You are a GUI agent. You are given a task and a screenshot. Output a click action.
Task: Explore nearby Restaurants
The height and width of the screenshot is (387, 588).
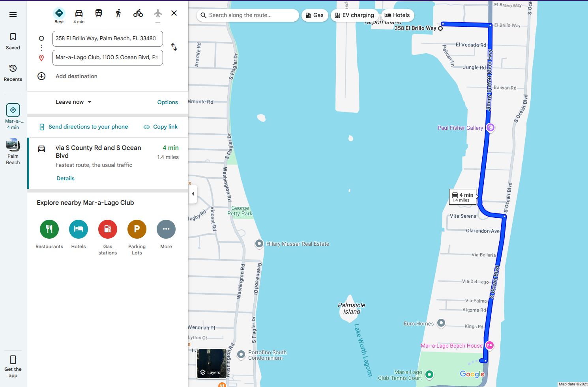coord(49,235)
